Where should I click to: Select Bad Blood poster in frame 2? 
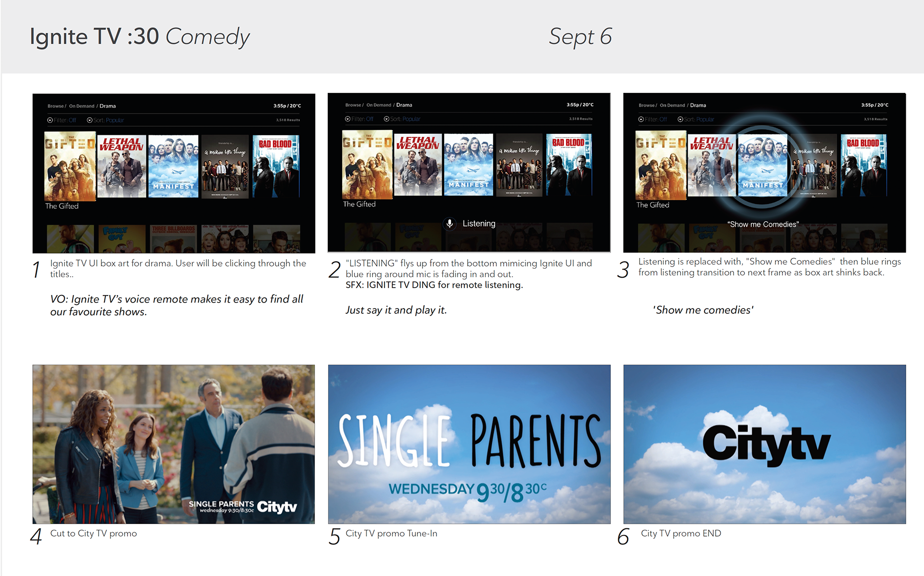569,165
